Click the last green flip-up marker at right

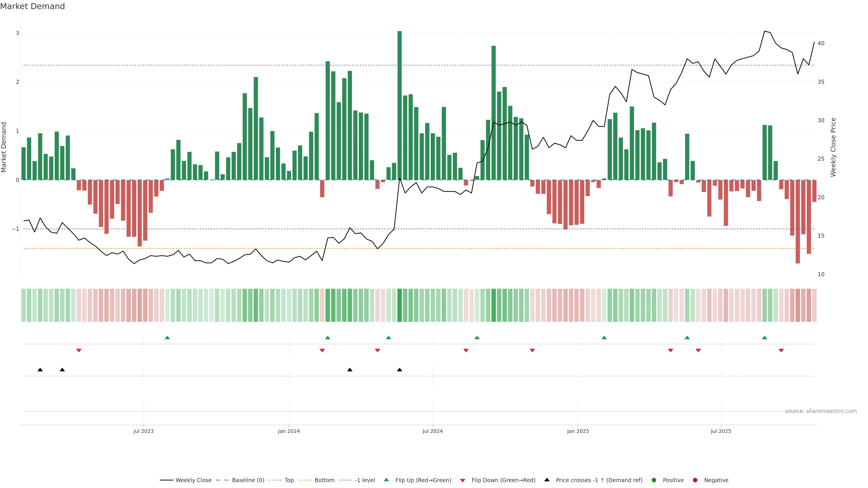click(764, 338)
